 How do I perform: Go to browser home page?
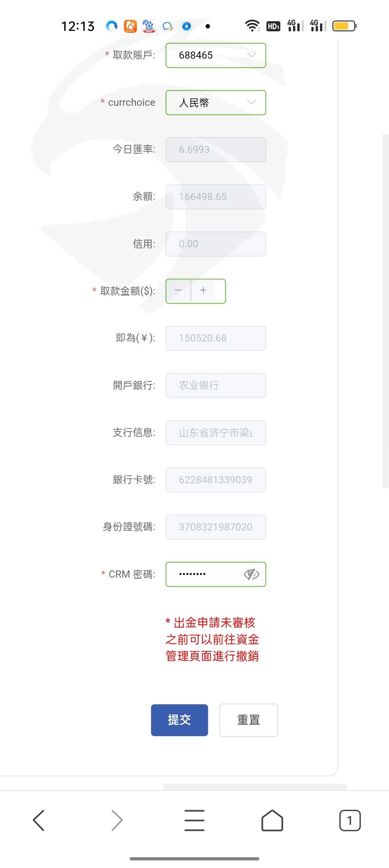(272, 820)
